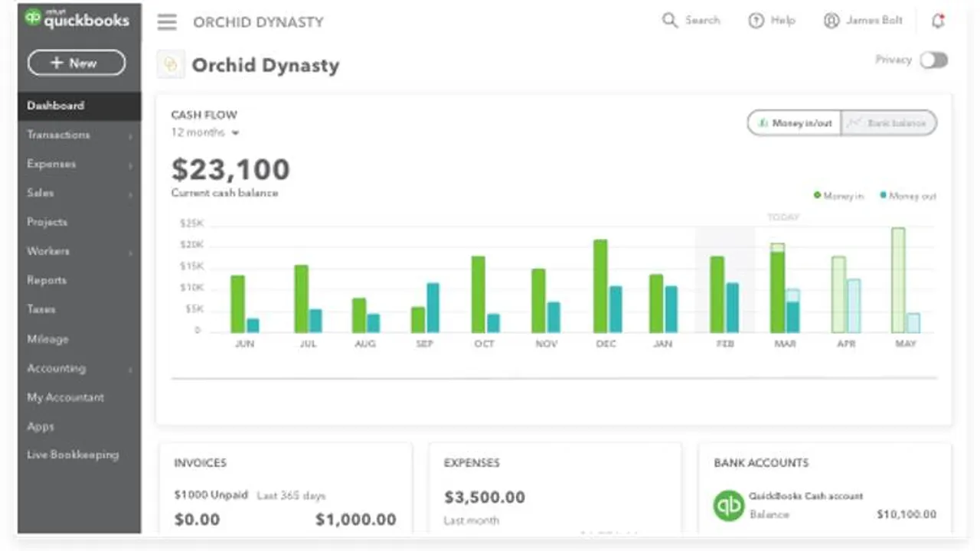Click the James Bolt profile icon
Image resolution: width=980 pixels, height=551 pixels.
(x=831, y=21)
